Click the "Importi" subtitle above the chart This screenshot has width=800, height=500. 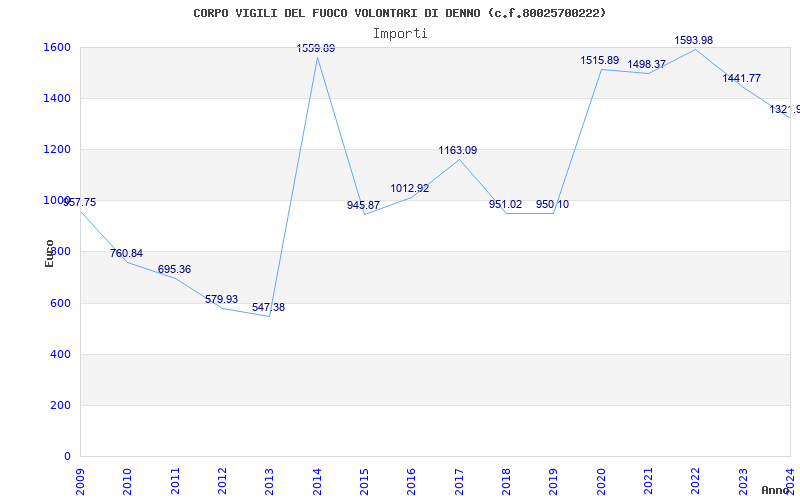(399, 33)
